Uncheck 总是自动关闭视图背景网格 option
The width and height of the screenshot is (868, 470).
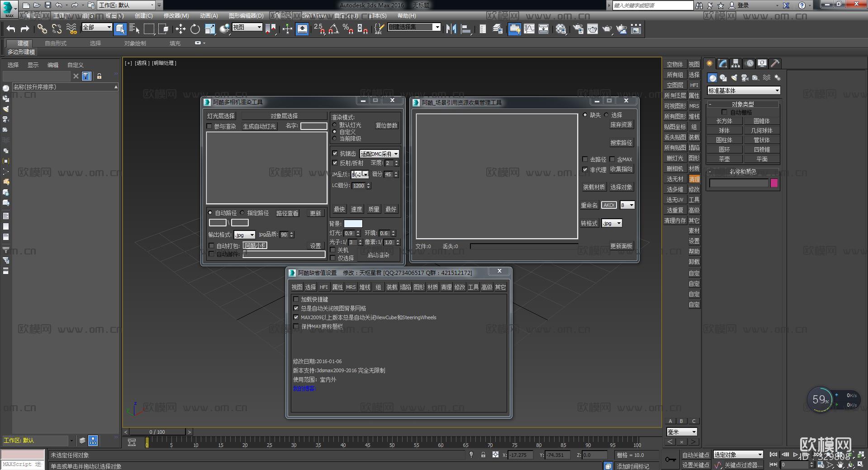(x=297, y=308)
